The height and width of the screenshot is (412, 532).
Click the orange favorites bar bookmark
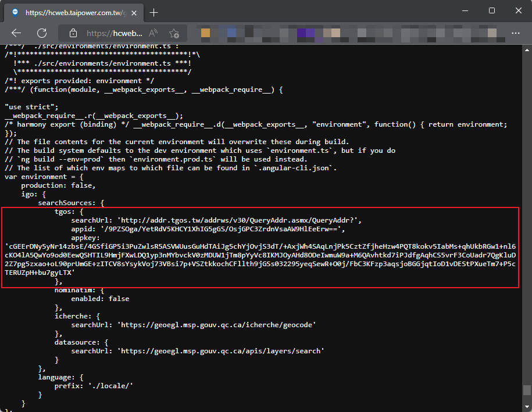(x=205, y=33)
